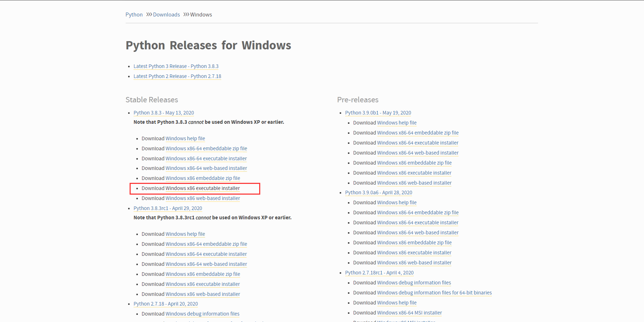Viewport: 644px width, 322px height.
Task: Download Python 3.9.0a6 Windows x86-64 web-based installer
Action: click(418, 233)
